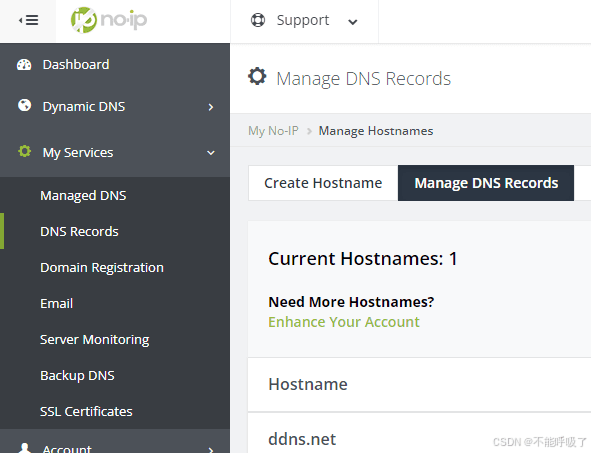Screen dimensions: 591x453
Task: Open the Support menu label
Action: [303, 20]
